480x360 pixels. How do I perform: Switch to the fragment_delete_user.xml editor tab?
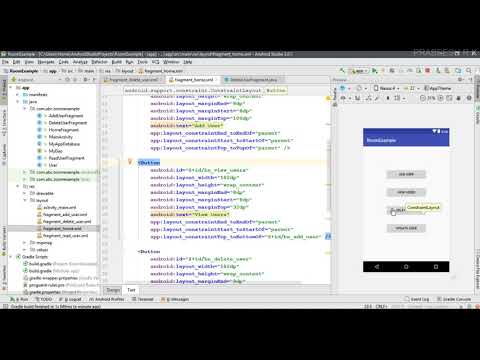[133, 80]
